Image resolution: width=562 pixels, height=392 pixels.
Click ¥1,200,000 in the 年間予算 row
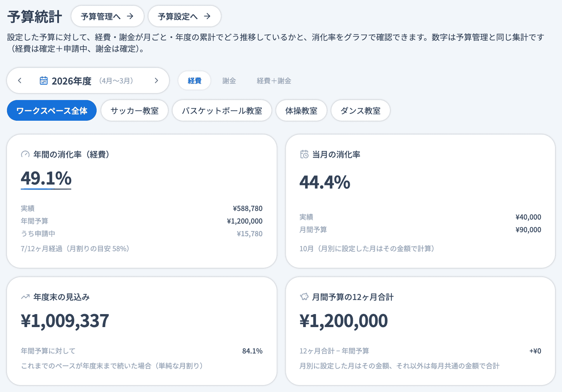coord(245,221)
